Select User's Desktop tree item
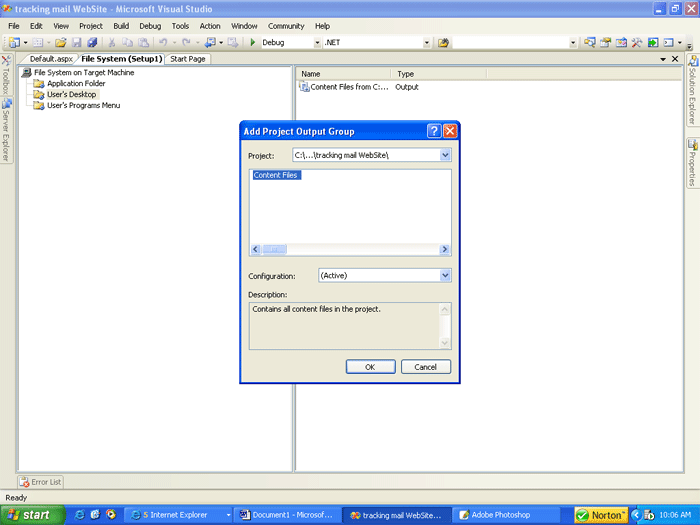700x525 pixels. [71, 95]
